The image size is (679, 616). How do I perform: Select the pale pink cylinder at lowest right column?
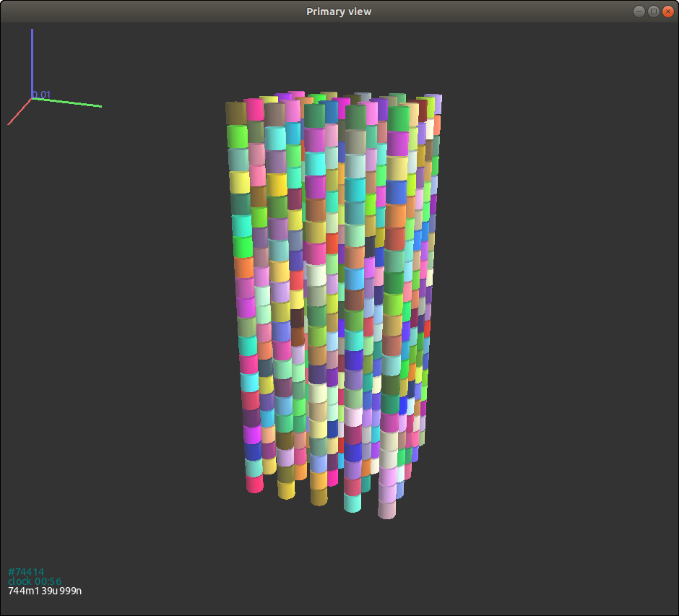coord(387,509)
